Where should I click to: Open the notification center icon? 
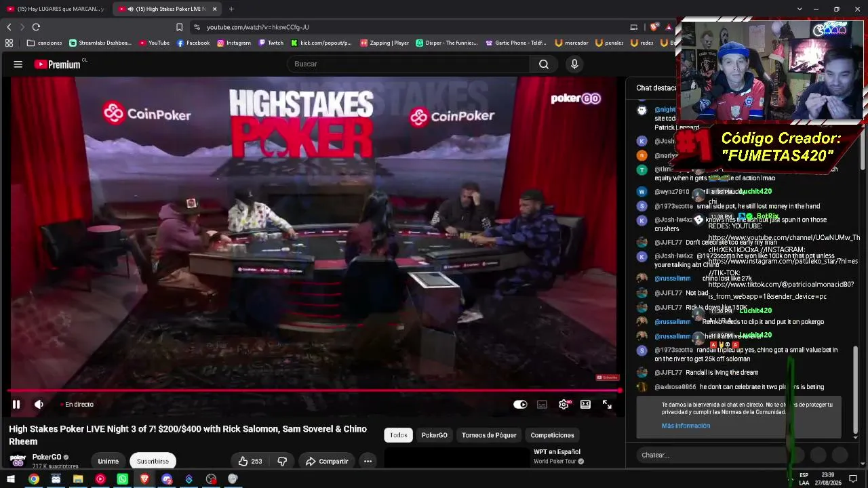(x=853, y=479)
